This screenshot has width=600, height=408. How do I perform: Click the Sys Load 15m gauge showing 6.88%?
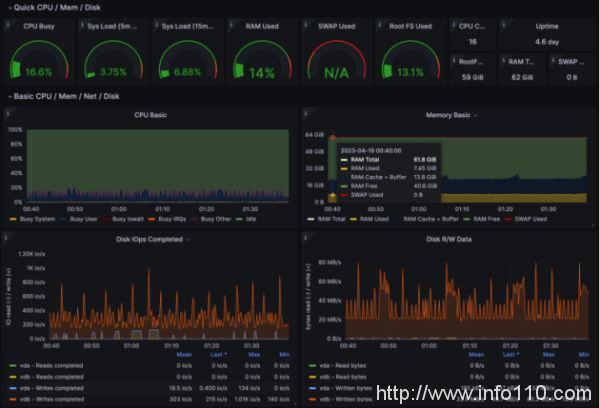(186, 62)
